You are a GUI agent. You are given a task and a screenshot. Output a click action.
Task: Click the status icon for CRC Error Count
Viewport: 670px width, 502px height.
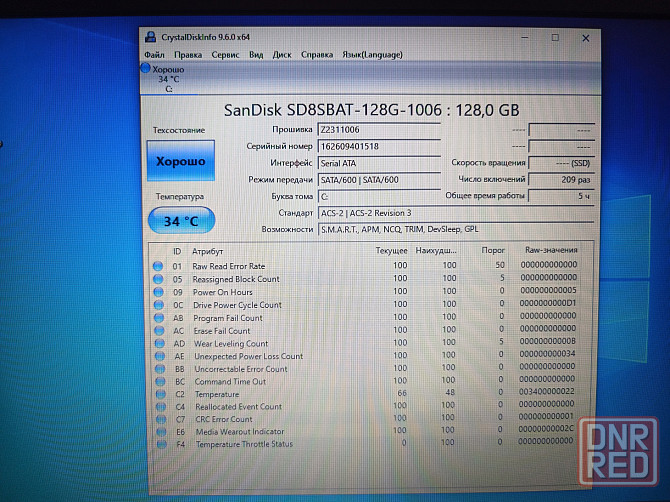[x=161, y=419]
